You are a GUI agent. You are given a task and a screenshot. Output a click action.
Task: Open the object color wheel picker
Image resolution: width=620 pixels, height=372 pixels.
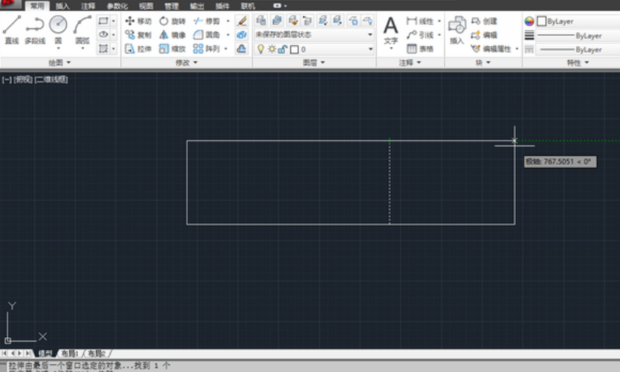pyautogui.click(x=529, y=21)
